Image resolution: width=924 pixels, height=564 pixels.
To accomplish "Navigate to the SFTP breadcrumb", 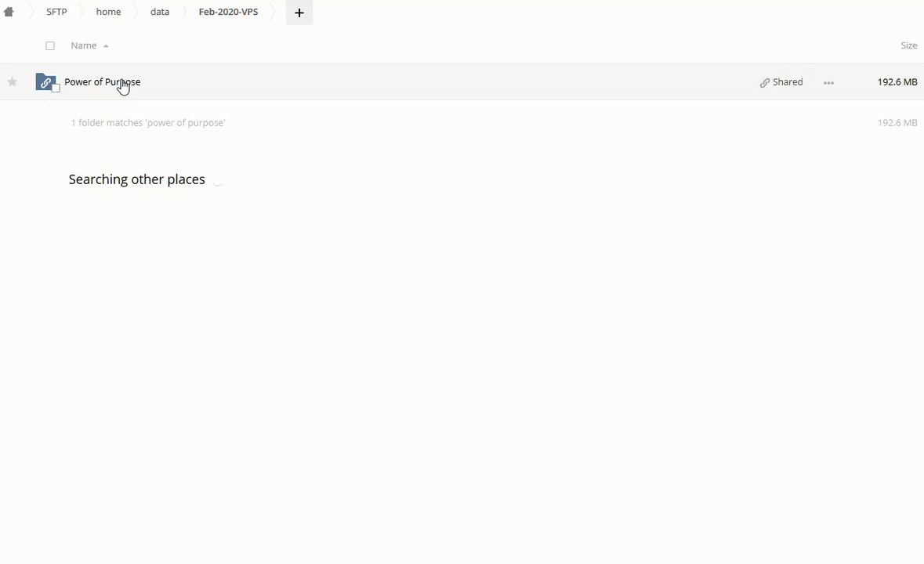I will click(56, 12).
